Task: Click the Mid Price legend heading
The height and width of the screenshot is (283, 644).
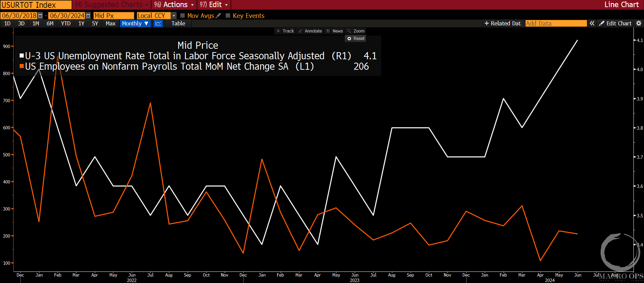Action: [198, 45]
